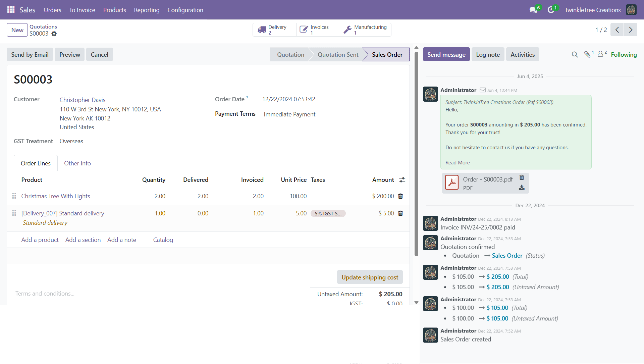The width and height of the screenshot is (644, 364).
Task: Open column settings icon in table header
Action: (x=402, y=180)
